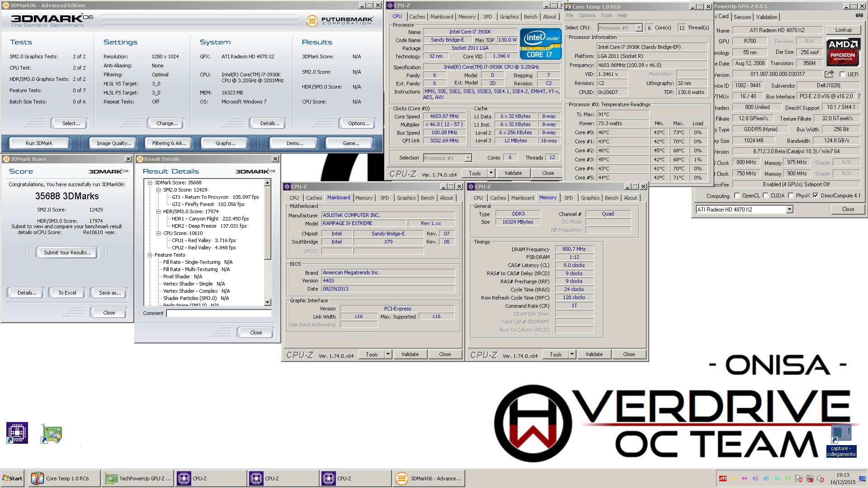Select 'GT1 - Return To Proxycon' result row
This screenshot has width=868, height=488.
point(215,197)
